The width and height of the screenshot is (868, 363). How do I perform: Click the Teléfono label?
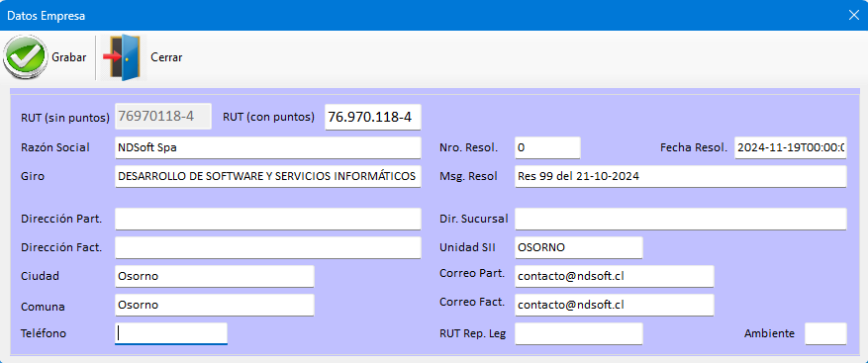coord(44,333)
